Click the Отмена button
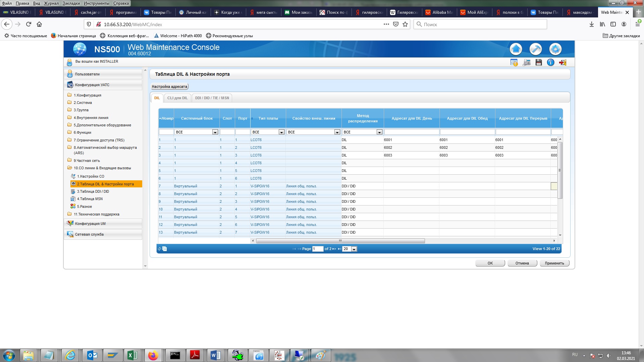The image size is (644, 362). click(522, 263)
